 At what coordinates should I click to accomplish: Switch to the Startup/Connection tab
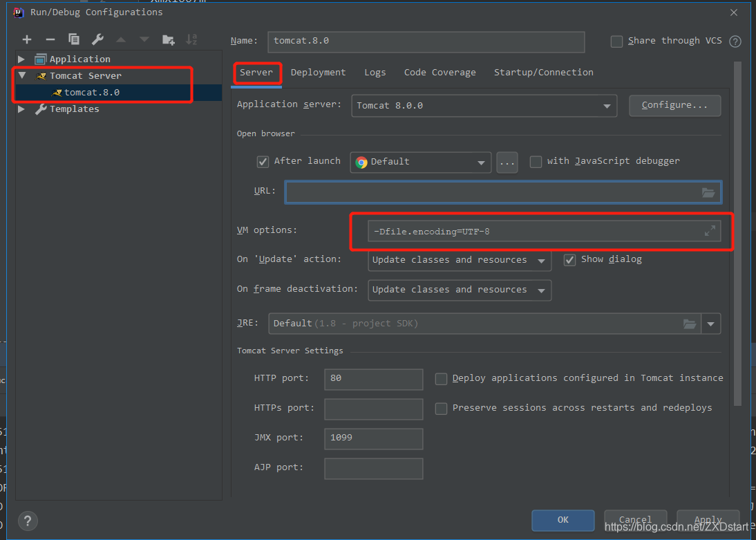pos(543,73)
